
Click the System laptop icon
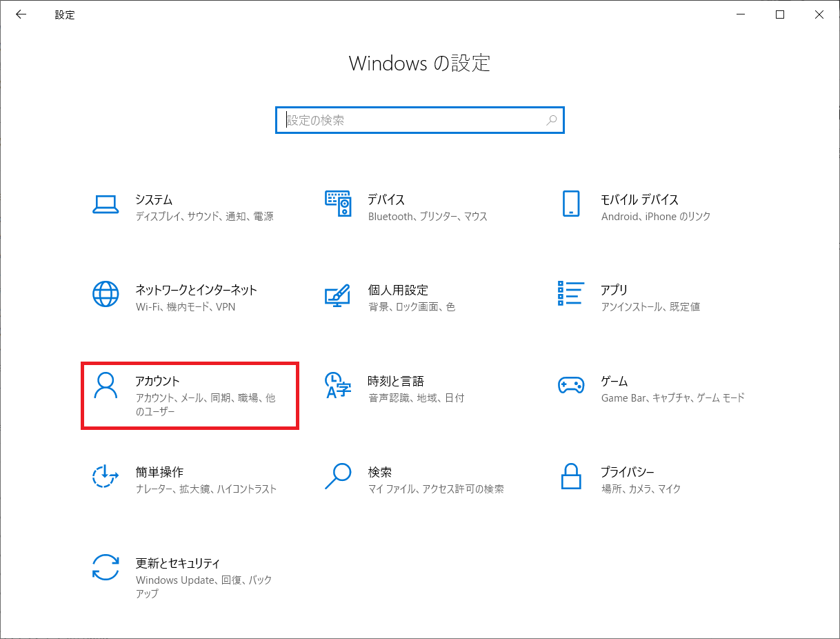(x=106, y=204)
